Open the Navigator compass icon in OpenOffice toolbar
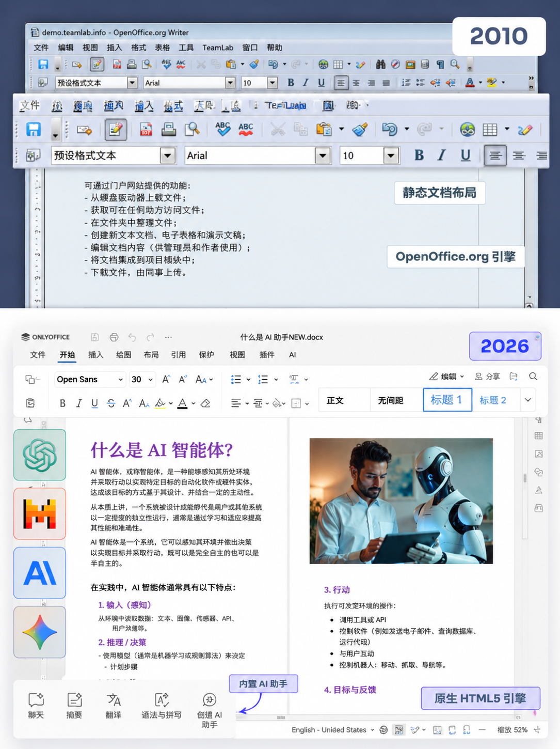Screen dimensions: 560x749 click(395, 64)
